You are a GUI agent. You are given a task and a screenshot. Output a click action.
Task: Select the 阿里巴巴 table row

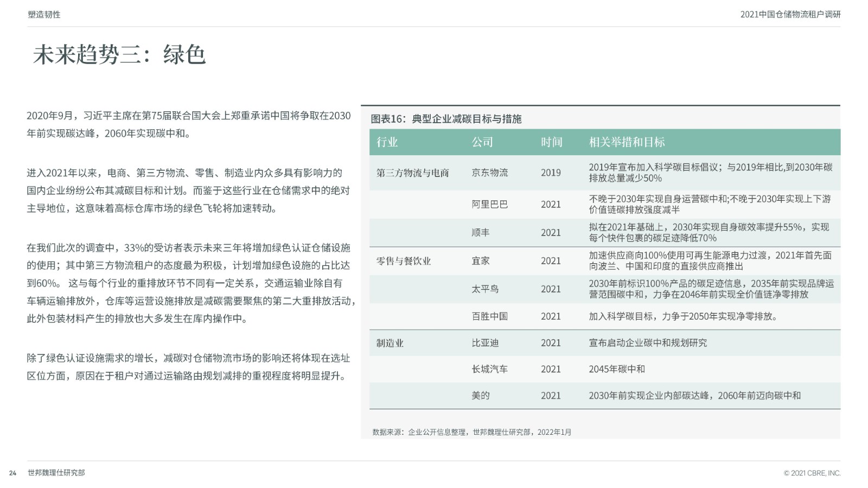pos(605,205)
